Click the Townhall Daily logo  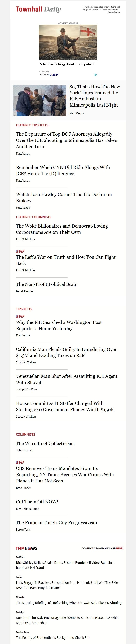(38, 10)
